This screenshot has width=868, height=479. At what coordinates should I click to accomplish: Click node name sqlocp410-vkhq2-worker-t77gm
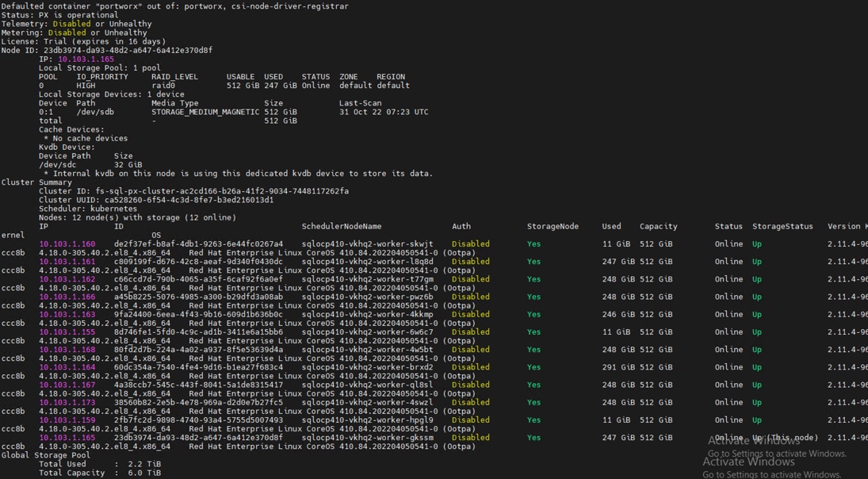368,279
